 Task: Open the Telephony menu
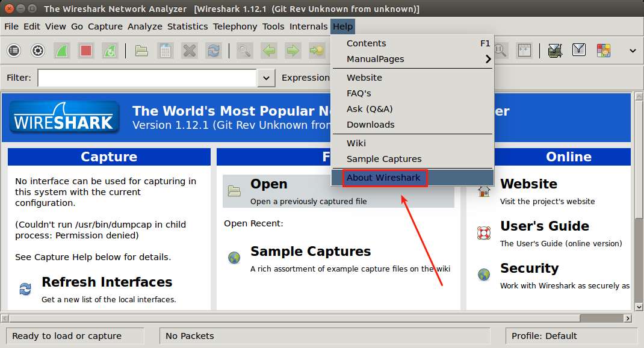(x=235, y=26)
